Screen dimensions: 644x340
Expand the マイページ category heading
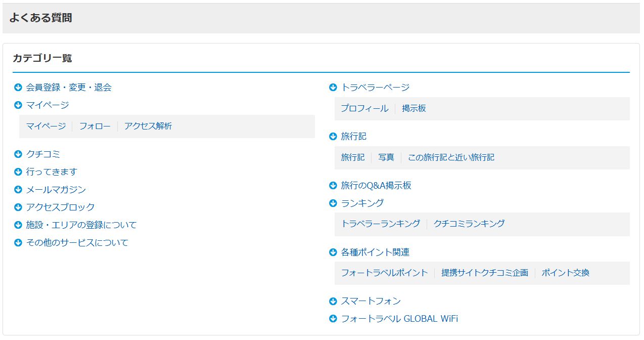pyautogui.click(x=47, y=105)
